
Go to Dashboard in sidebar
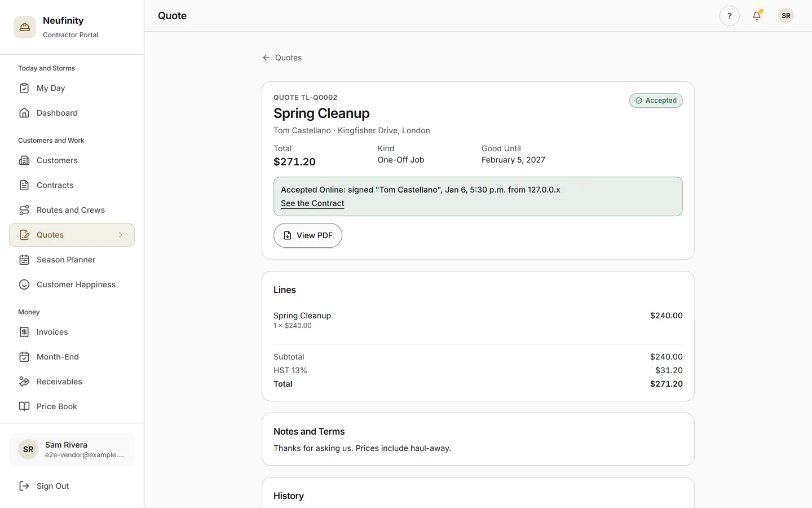72,113
